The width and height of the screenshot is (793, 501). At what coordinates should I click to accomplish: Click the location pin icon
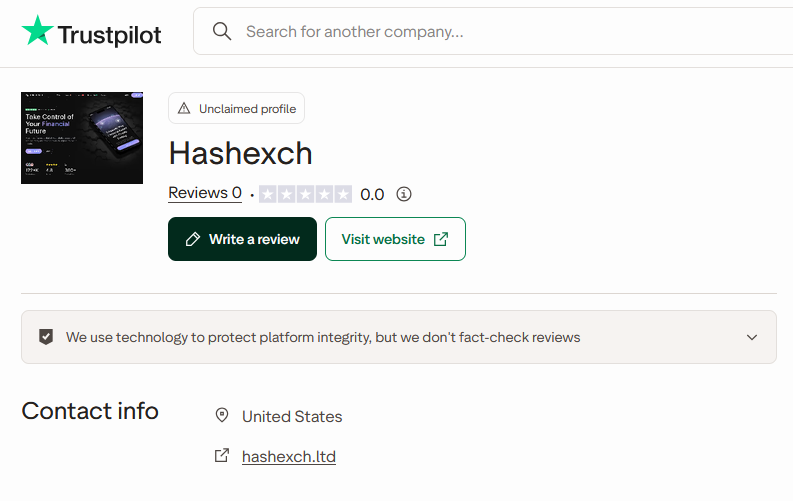point(222,416)
